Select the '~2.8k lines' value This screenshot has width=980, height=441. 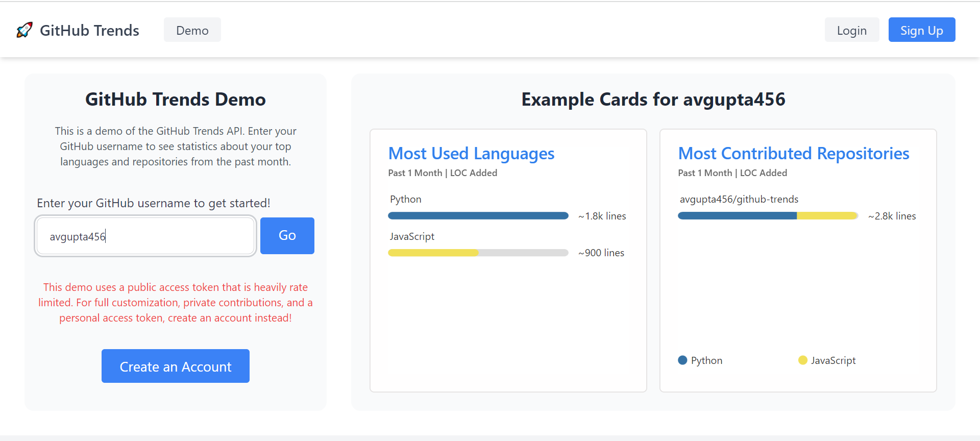[x=892, y=216]
